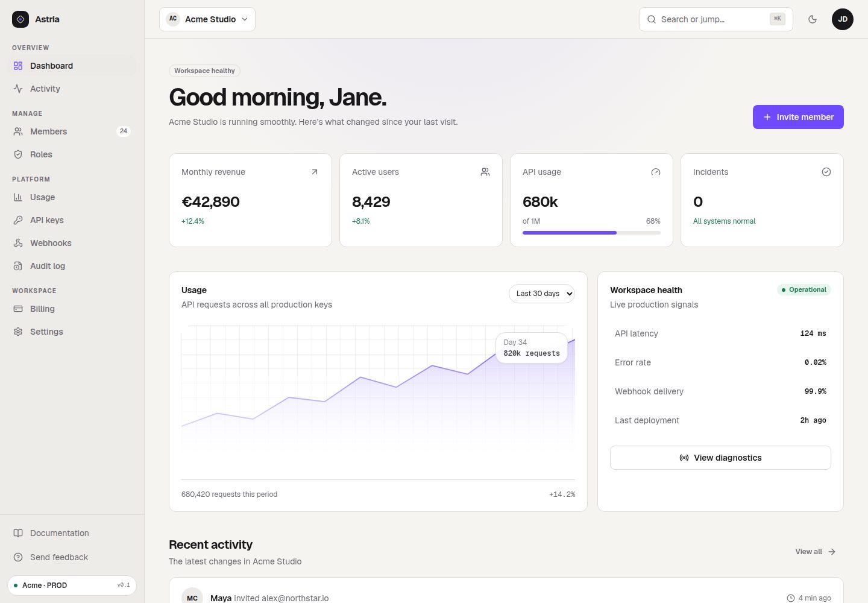
Task: Click the Billing card icon
Action: click(18, 309)
